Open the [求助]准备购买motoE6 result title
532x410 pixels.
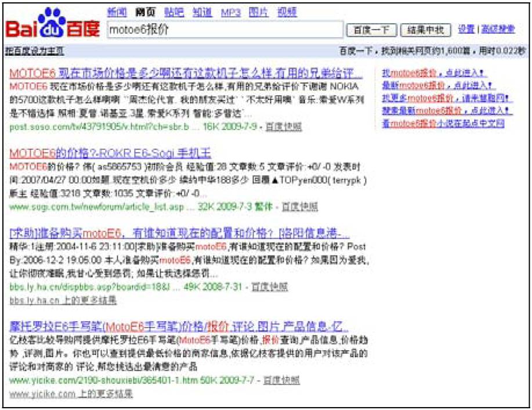(x=179, y=233)
